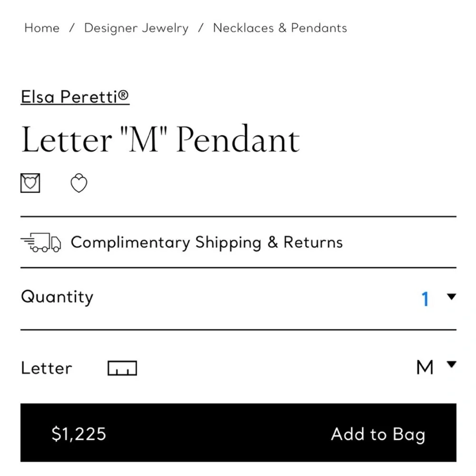Open the size guide ruler icon
This screenshot has width=476, height=476.
pyautogui.click(x=122, y=367)
